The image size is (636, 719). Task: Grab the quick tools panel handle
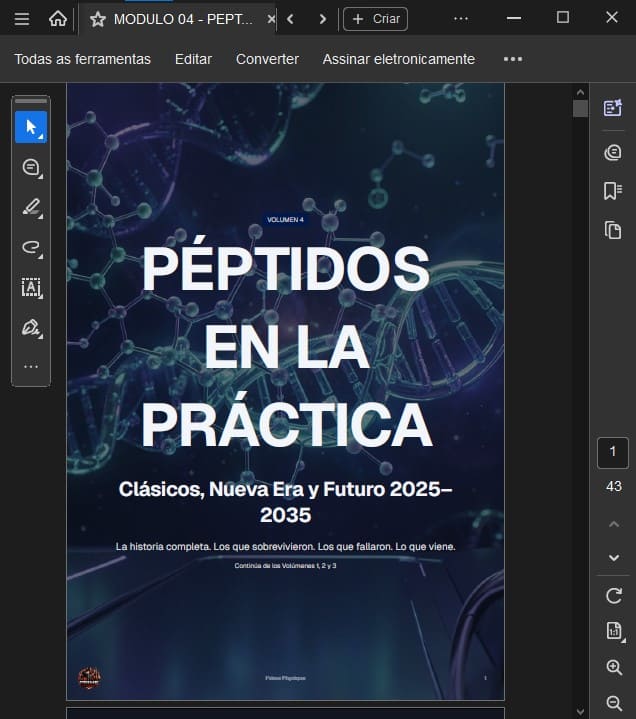[x=31, y=100]
